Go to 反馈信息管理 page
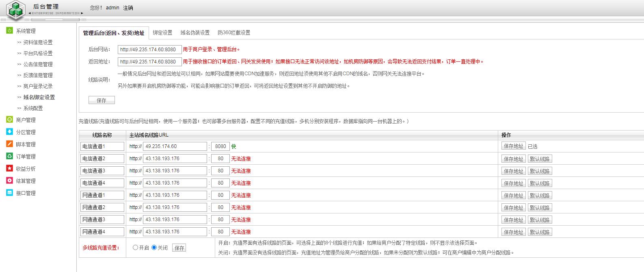This screenshot has height=272, width=644. tap(38, 75)
